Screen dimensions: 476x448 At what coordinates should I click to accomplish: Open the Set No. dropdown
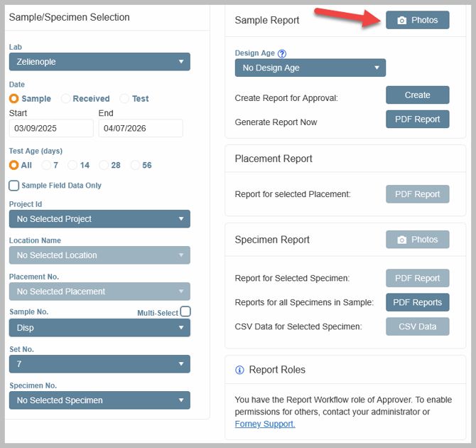[99, 364]
